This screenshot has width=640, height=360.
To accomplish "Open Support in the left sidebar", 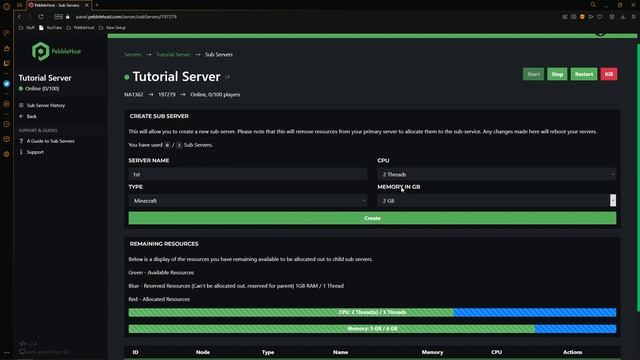I will [35, 152].
